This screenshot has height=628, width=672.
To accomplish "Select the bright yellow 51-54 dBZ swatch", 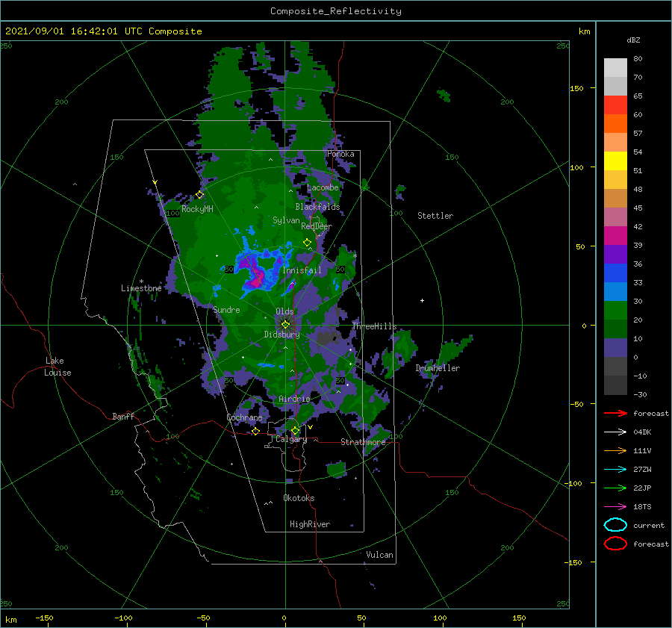I will coord(615,161).
